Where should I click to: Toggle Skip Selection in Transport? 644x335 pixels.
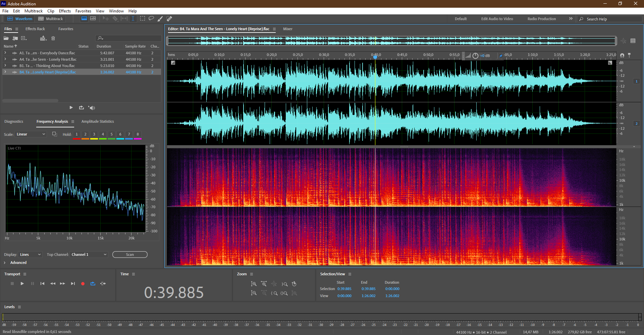103,284
